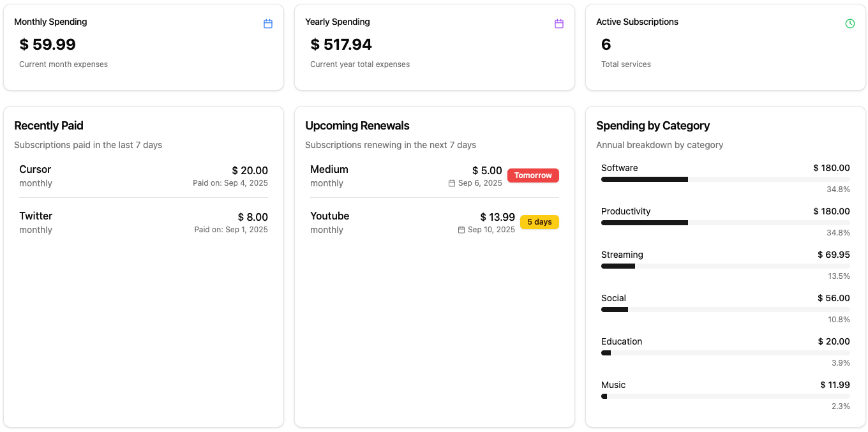The image size is (868, 432).
Task: Click the $ 13.99 Youtube renewal price
Action: click(x=497, y=217)
